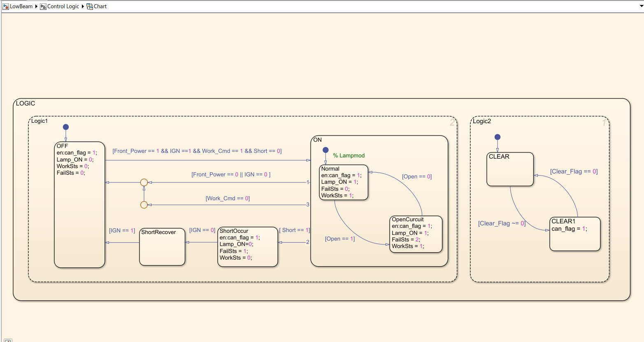This screenshot has height=342, width=644.
Task: Click the Control Logic subsystem icon
Action: point(43,7)
